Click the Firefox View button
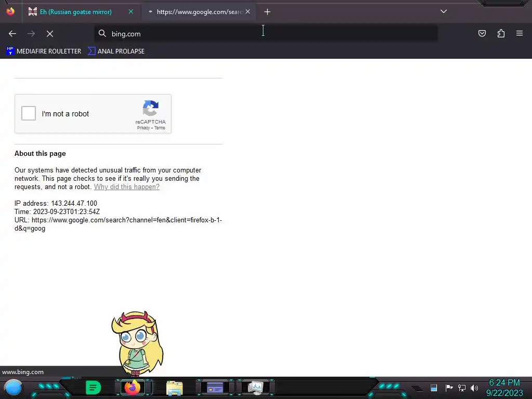 pyautogui.click(x=10, y=11)
